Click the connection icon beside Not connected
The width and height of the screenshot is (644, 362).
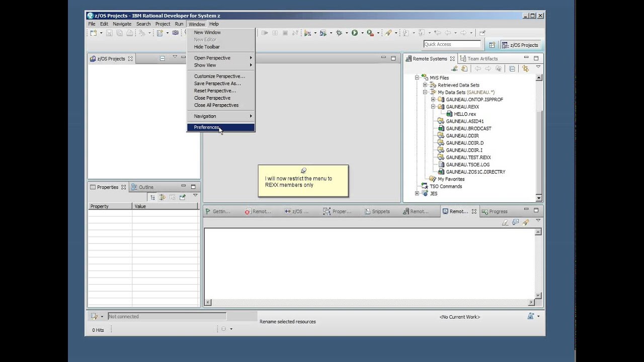pyautogui.click(x=94, y=316)
